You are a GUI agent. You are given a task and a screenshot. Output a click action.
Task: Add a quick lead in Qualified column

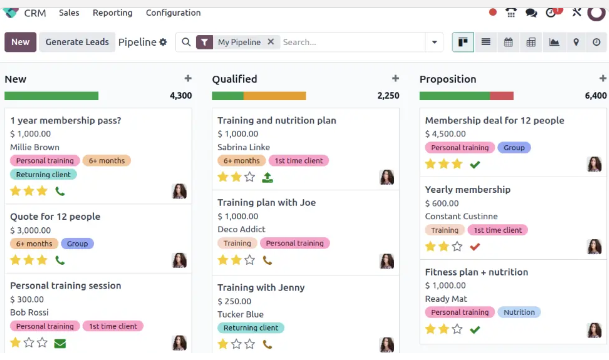click(395, 78)
